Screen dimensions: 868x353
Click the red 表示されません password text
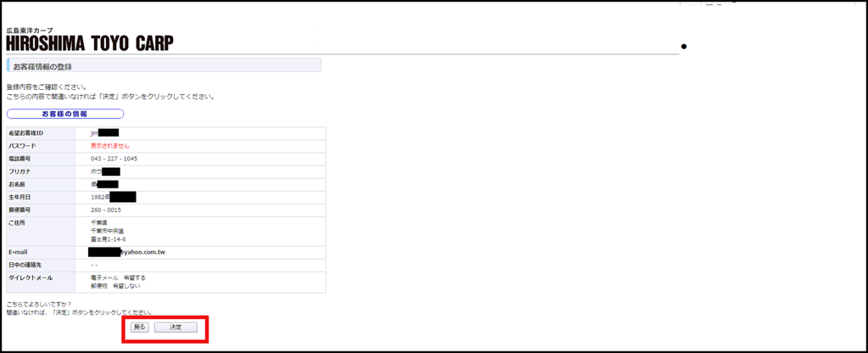(x=109, y=146)
